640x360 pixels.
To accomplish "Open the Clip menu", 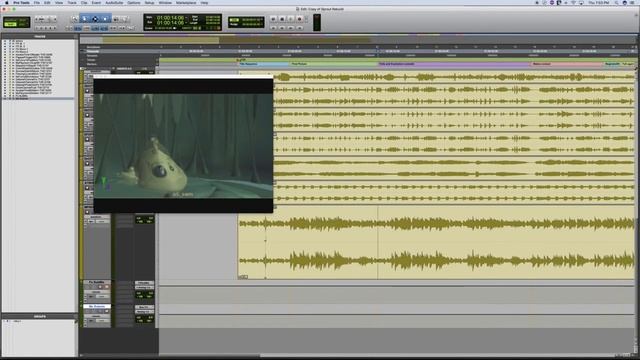I will 84,2.
